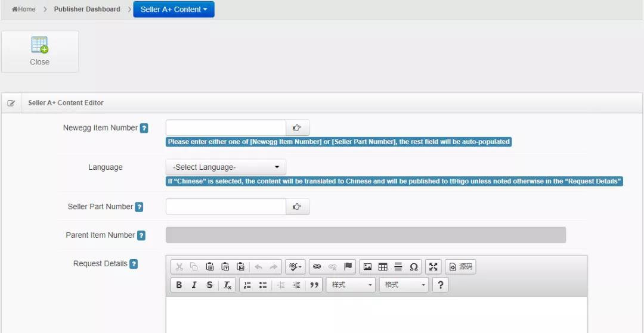Insert special character Omega icon

click(414, 267)
